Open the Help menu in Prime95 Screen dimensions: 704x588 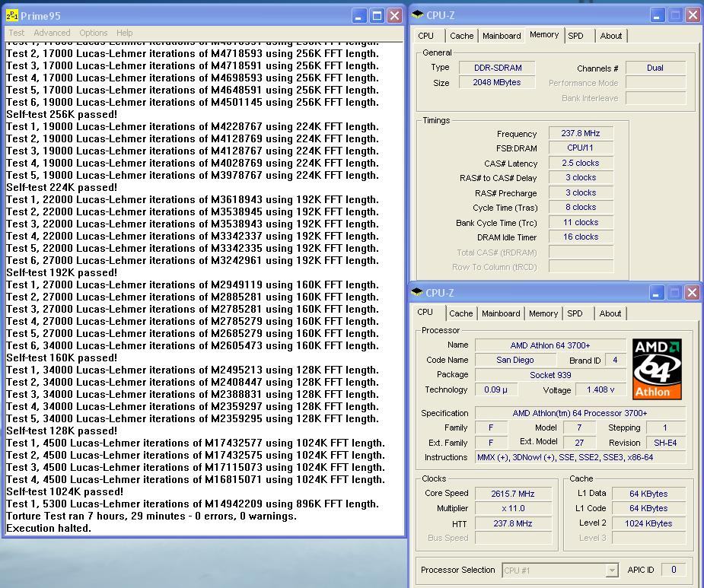[x=124, y=33]
